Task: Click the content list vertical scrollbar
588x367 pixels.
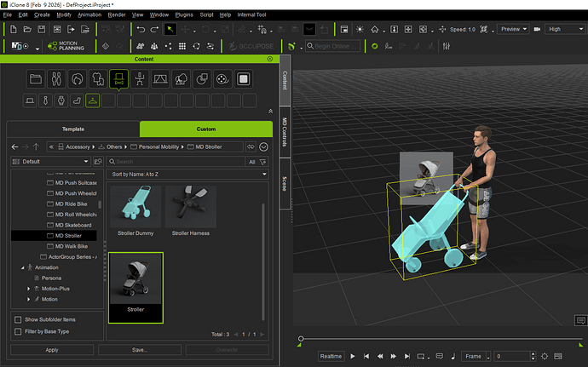Action: (262, 261)
